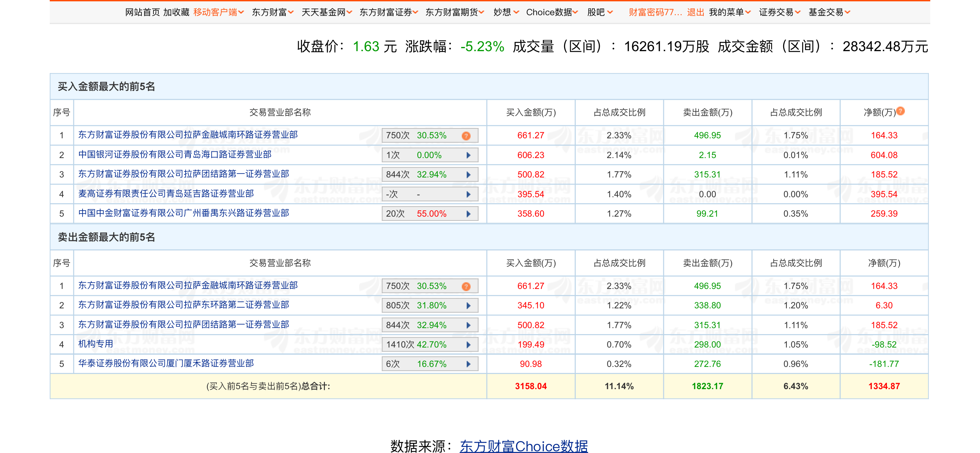Expand arrow for 中国银河证券青岛海口路 row

pos(469,155)
